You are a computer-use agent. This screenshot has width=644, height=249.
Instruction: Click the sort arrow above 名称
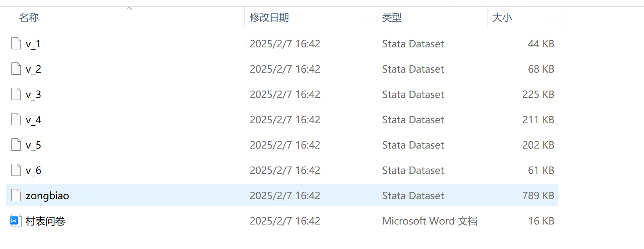[130, 9]
